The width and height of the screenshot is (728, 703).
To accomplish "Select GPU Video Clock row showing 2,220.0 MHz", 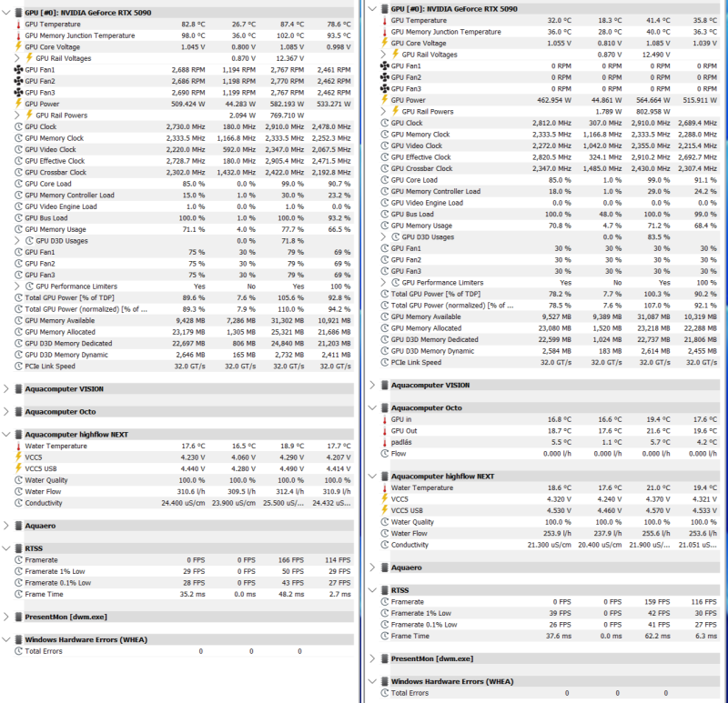I will 184,149.
